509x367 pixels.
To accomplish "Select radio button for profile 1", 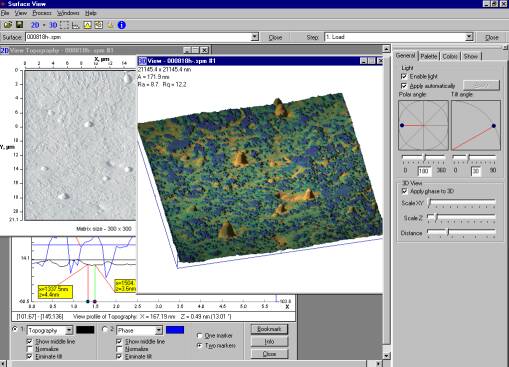I will [x=15, y=329].
